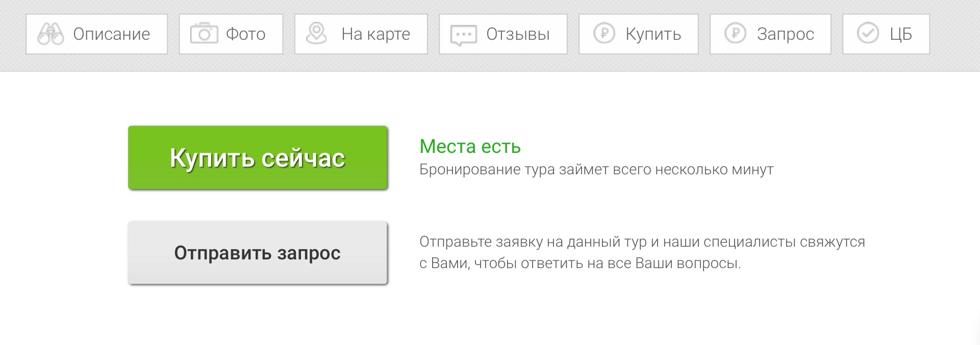Image resolution: width=980 pixels, height=345 pixels.
Task: Click the text line starting с Вами
Action: pyautogui.click(x=580, y=263)
